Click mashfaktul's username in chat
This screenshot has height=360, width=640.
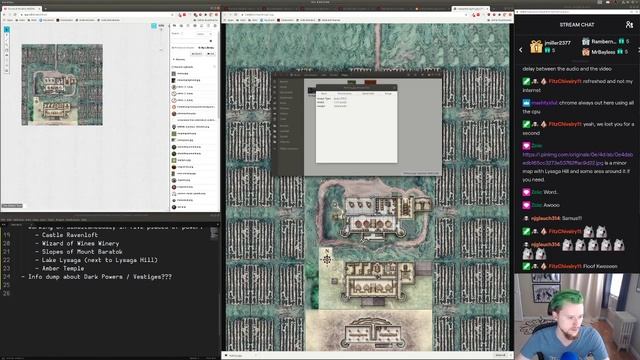[x=544, y=103]
